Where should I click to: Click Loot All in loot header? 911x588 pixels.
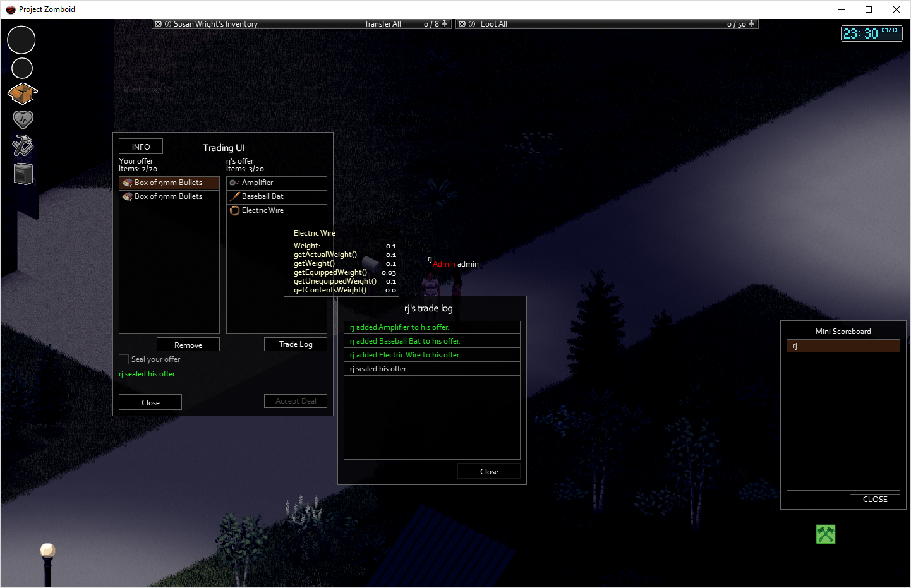(494, 24)
